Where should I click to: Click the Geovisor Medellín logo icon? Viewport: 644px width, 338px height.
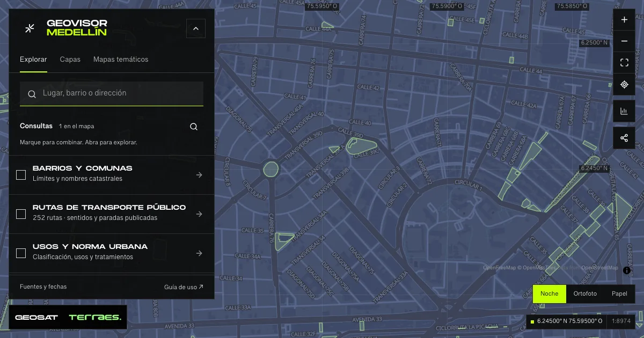30,28
